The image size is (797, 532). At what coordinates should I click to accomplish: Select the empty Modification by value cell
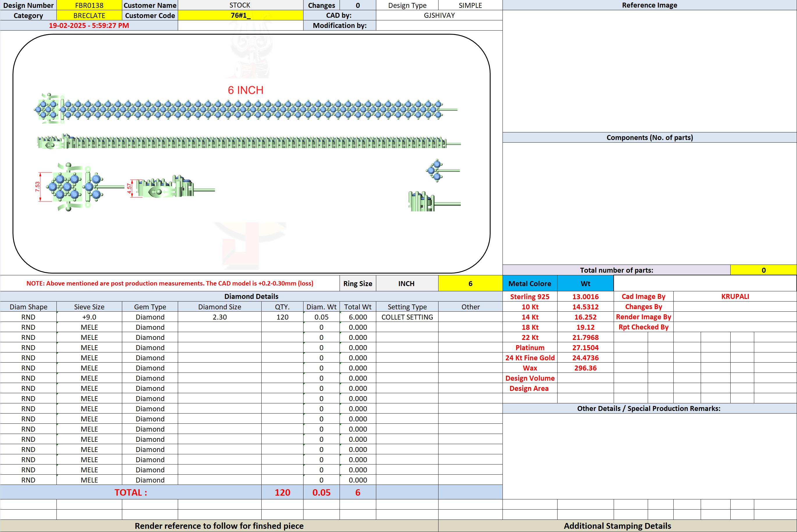(439, 25)
